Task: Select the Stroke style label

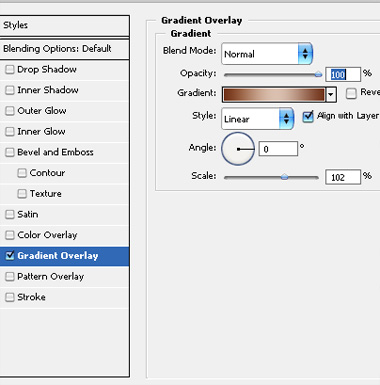Action: point(31,297)
